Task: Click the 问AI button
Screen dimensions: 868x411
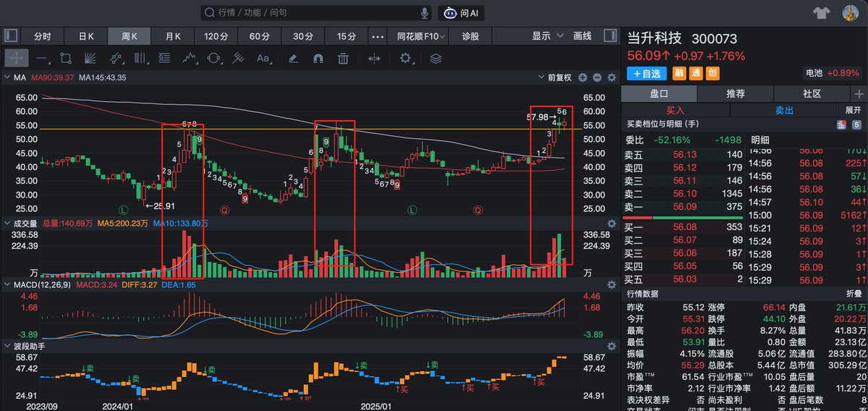Action: pyautogui.click(x=461, y=13)
